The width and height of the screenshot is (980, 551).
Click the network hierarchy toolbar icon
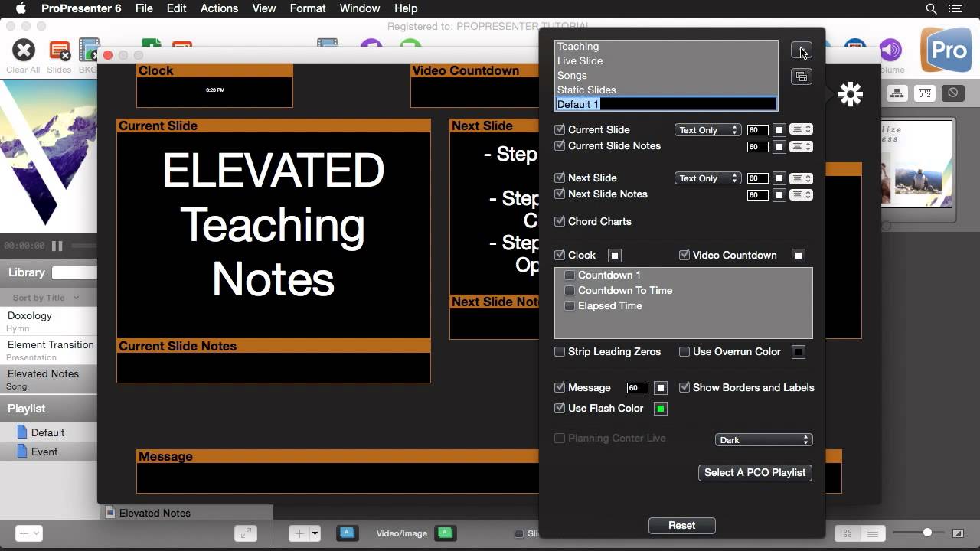click(x=897, y=93)
